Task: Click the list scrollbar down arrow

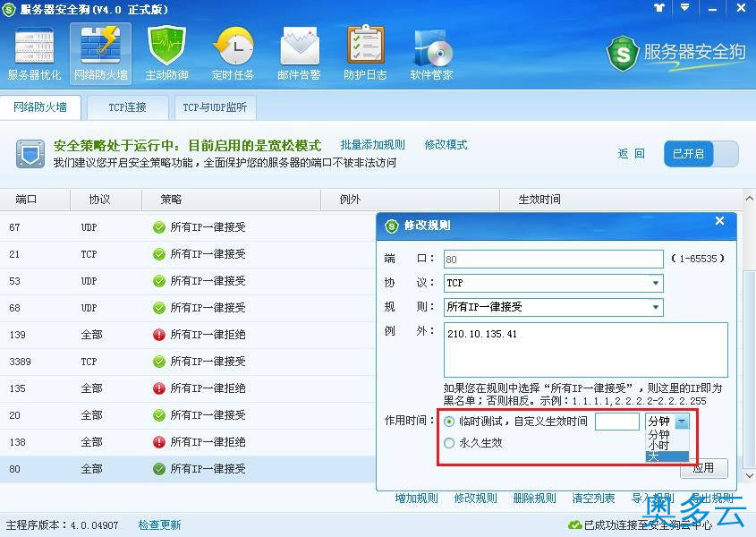Action: [749, 476]
